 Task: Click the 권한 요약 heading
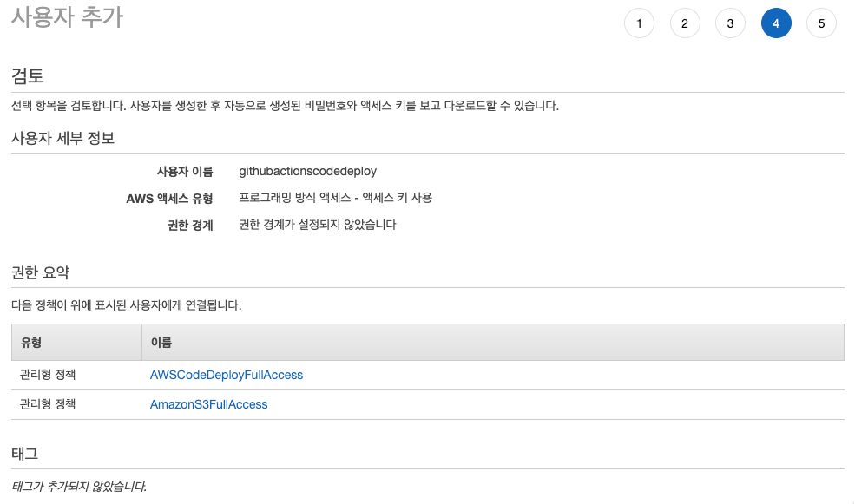click(x=40, y=272)
